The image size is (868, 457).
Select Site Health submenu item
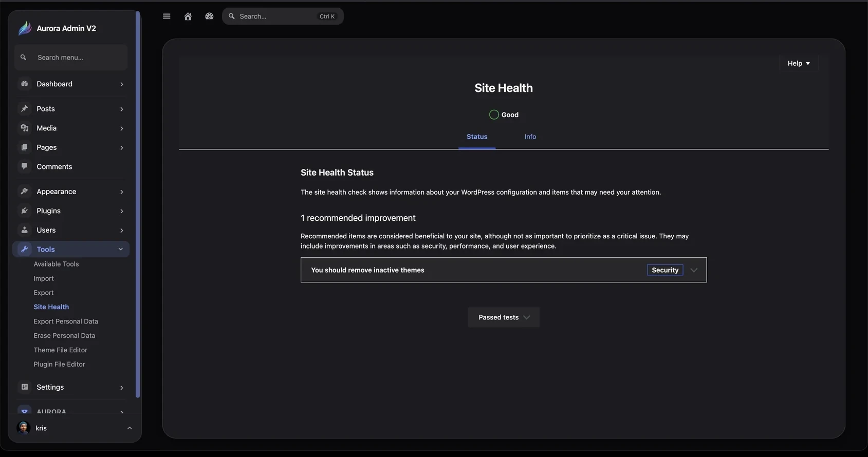click(x=51, y=307)
